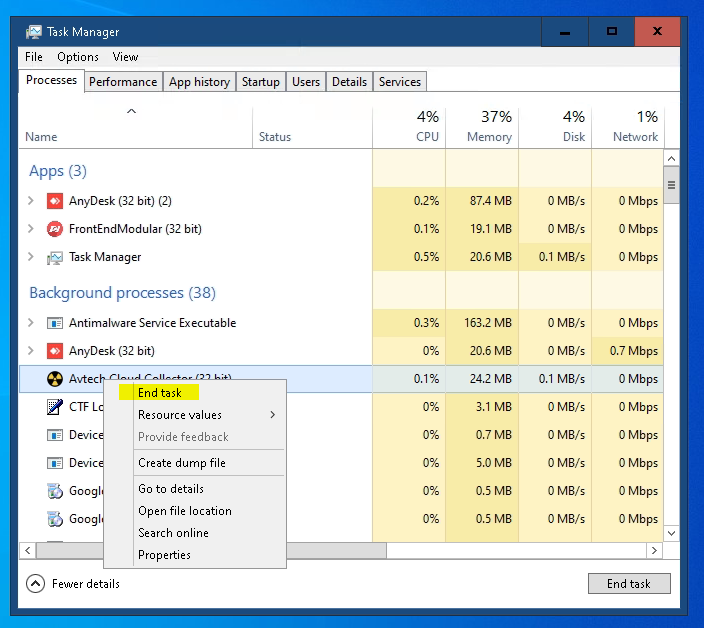Screen dimensions: 704x628
Task: Switch to the App history tab
Action: [x=199, y=82]
